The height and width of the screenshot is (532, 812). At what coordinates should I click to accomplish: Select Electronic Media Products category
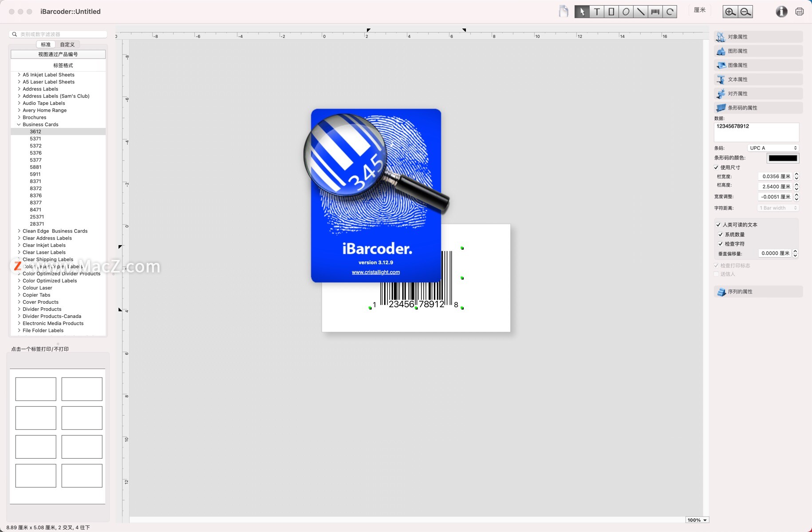53,323
